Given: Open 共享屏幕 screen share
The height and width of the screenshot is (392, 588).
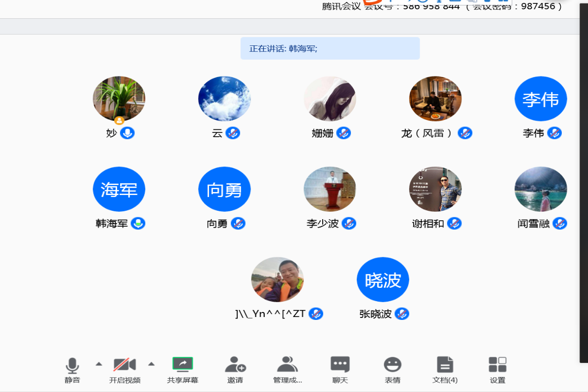Looking at the screenshot, I should point(182,365).
